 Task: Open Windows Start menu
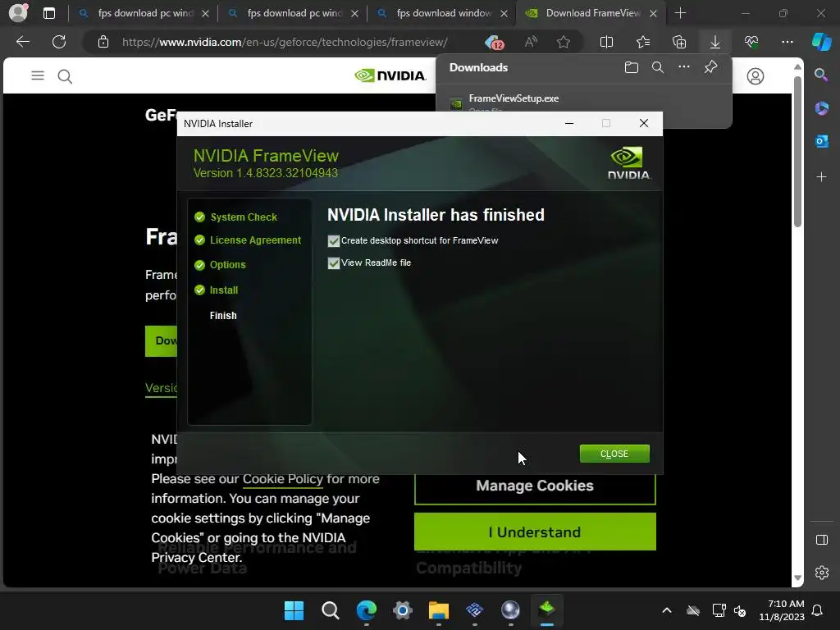point(294,610)
